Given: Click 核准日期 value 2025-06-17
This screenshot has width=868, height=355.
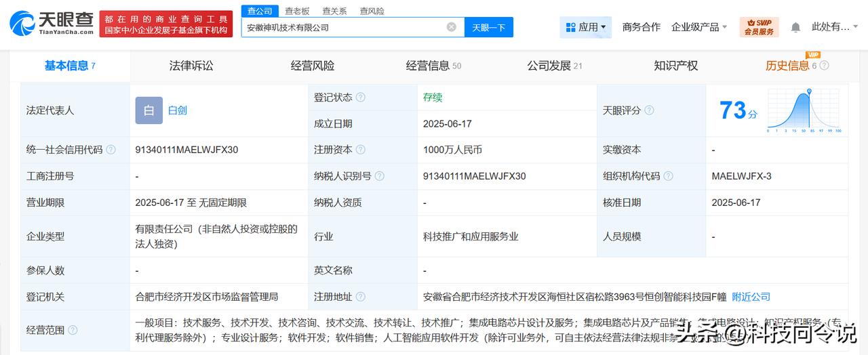Looking at the screenshot, I should [x=736, y=203].
